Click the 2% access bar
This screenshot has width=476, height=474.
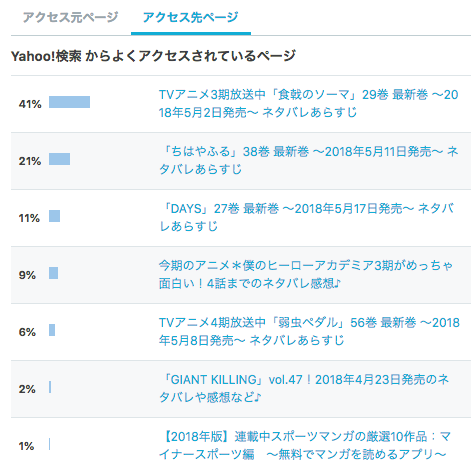click(x=50, y=387)
